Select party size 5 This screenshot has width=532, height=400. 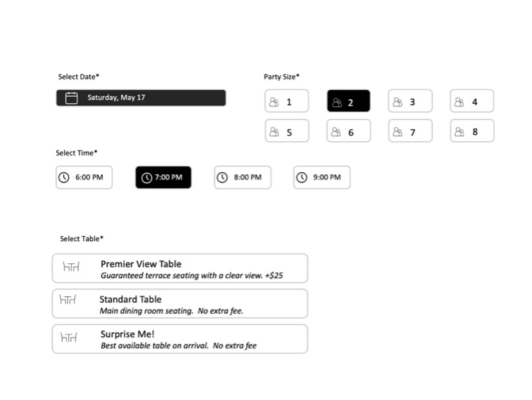pyautogui.click(x=287, y=131)
